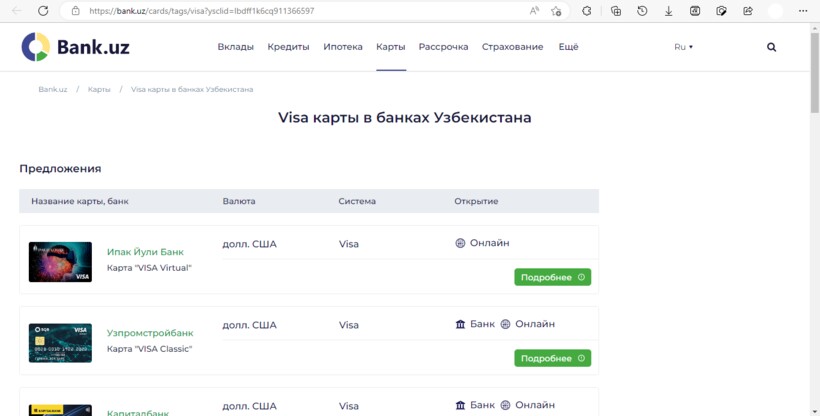The image size is (820, 416).
Task: Open the downloads icon in toolbar
Action: (668, 11)
